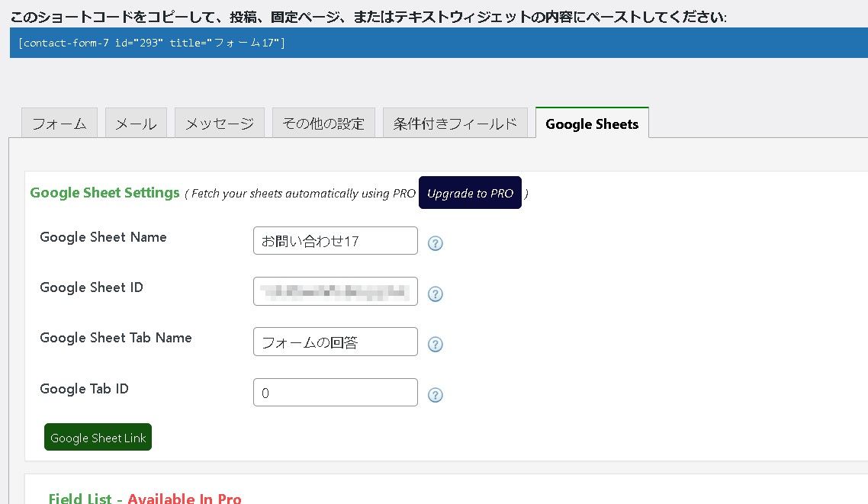
Task: Open the その他の設定 tab
Action: coord(323,122)
